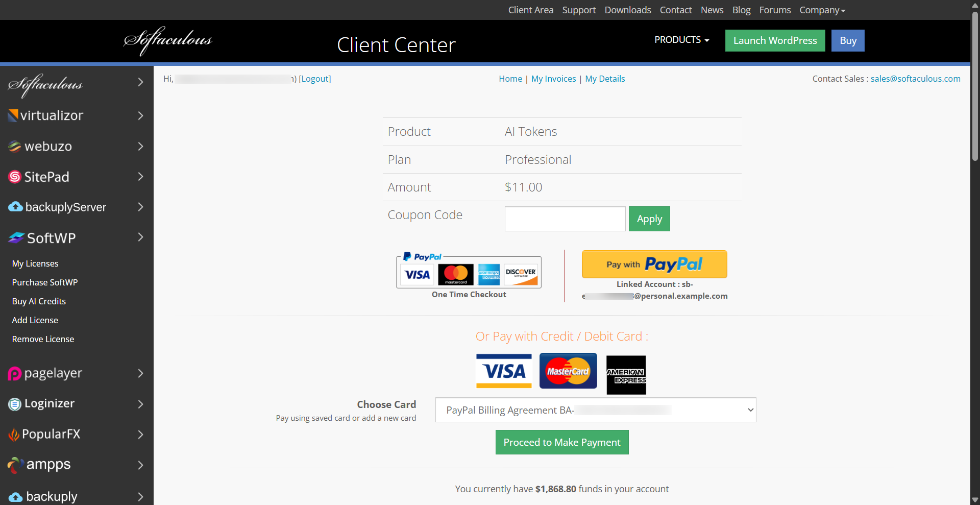The image size is (980, 505).
Task: Click the AMPPS sidebar logo
Action: click(x=39, y=465)
